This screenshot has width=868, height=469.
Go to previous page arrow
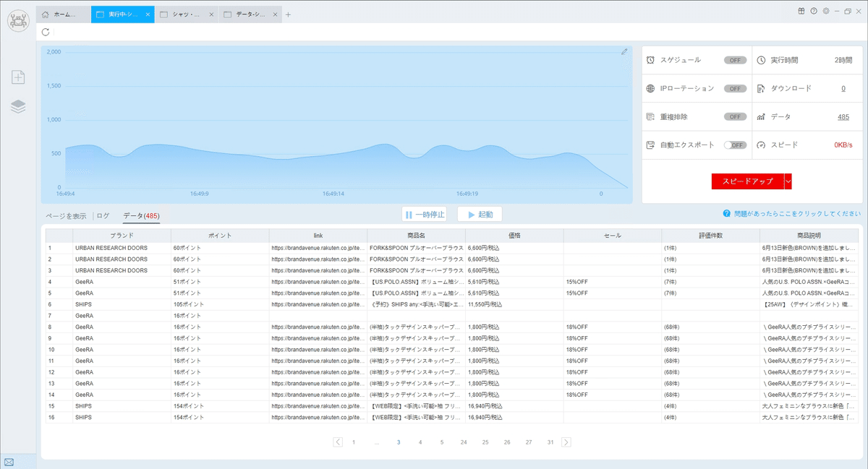(338, 442)
